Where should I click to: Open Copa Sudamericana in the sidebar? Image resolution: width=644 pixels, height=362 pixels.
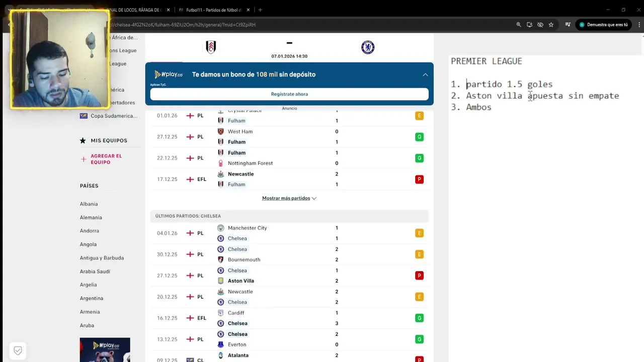point(114,116)
